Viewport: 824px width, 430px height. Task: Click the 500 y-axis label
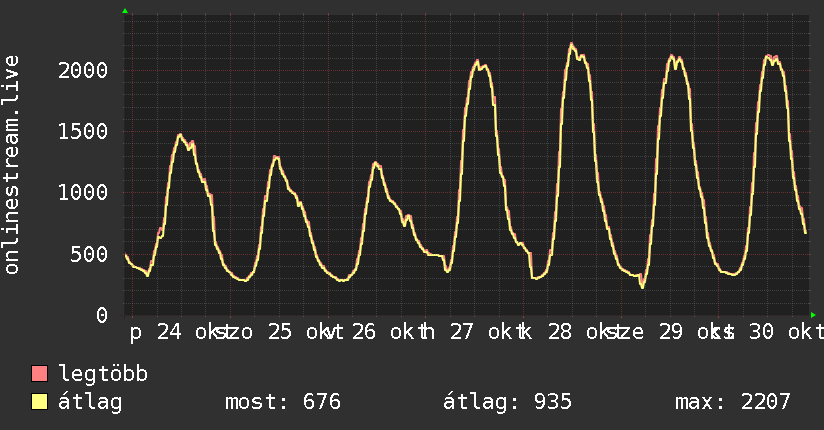[x=89, y=254]
